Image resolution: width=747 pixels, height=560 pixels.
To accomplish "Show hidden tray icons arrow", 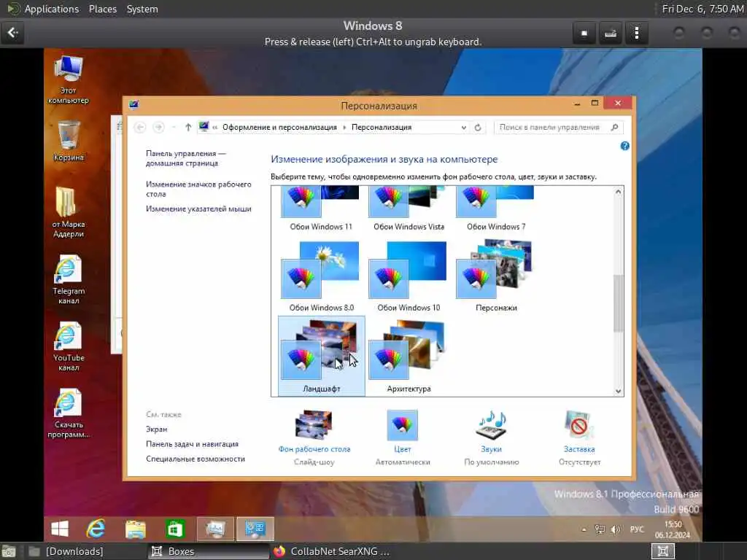I will (584, 529).
